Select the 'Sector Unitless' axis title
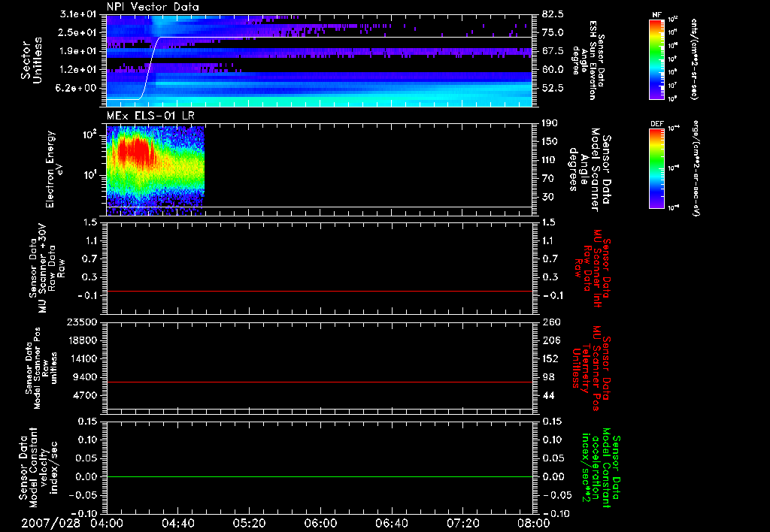Screen dimensions: 770x532 (x=32, y=60)
